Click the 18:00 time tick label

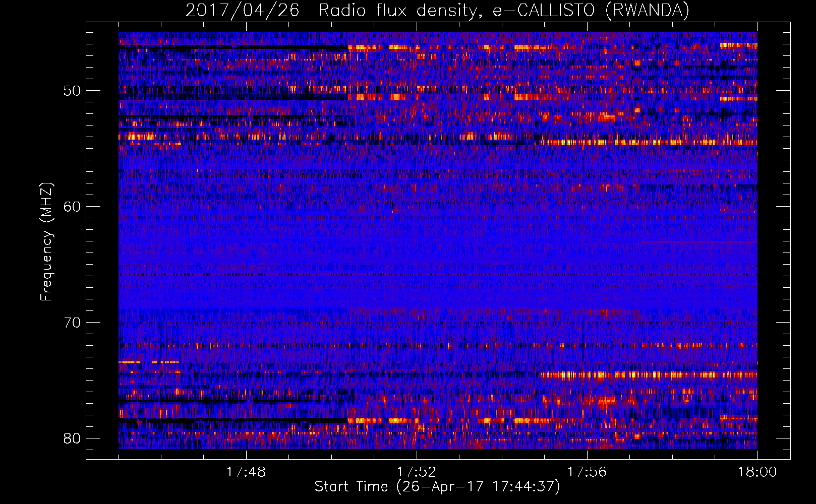click(x=757, y=472)
